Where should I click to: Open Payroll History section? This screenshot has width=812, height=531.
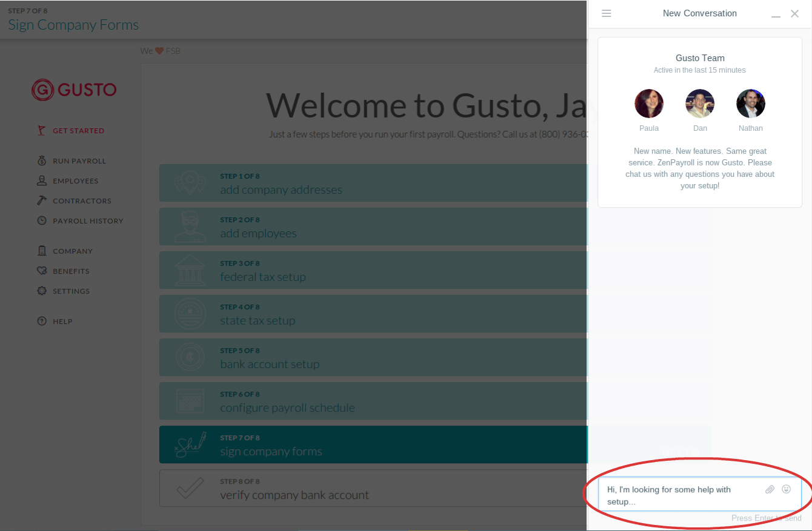point(88,221)
